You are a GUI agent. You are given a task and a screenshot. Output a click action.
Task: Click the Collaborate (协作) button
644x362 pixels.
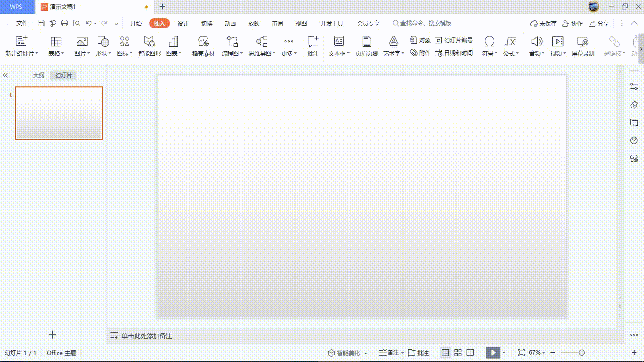(573, 23)
